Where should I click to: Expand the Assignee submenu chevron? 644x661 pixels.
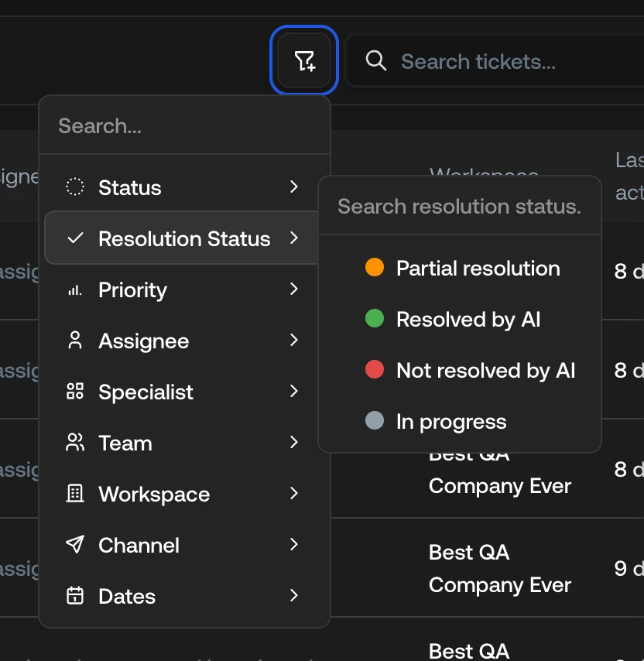tap(294, 341)
